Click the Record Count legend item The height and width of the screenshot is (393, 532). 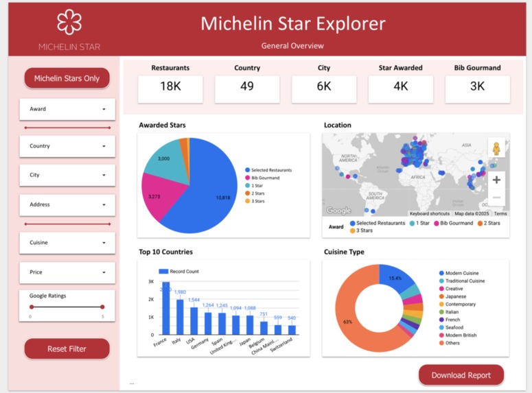coord(178,272)
